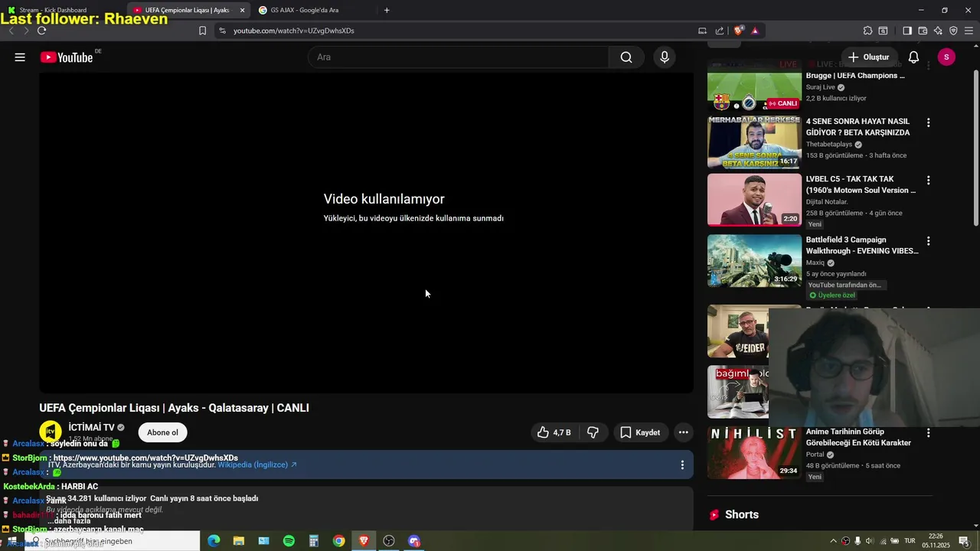The height and width of the screenshot is (551, 980).
Task: Open the YouTube notifications bell
Action: [x=913, y=57]
